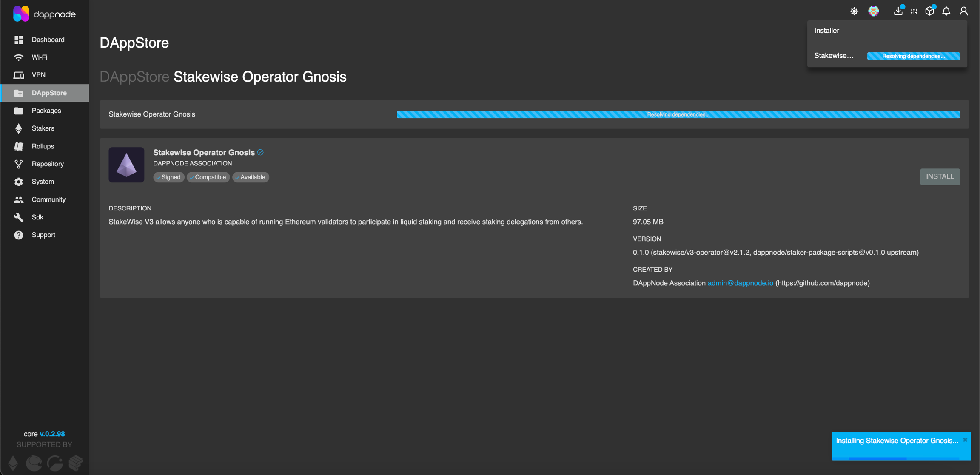The image size is (980, 475).
Task: Click the pixelated identity avatar icon
Action: pyautogui.click(x=873, y=11)
